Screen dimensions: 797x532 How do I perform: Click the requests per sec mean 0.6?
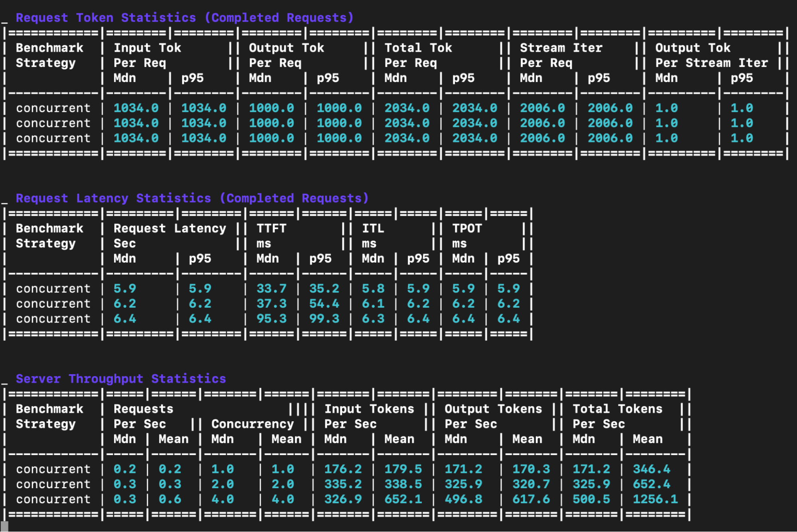(170, 499)
